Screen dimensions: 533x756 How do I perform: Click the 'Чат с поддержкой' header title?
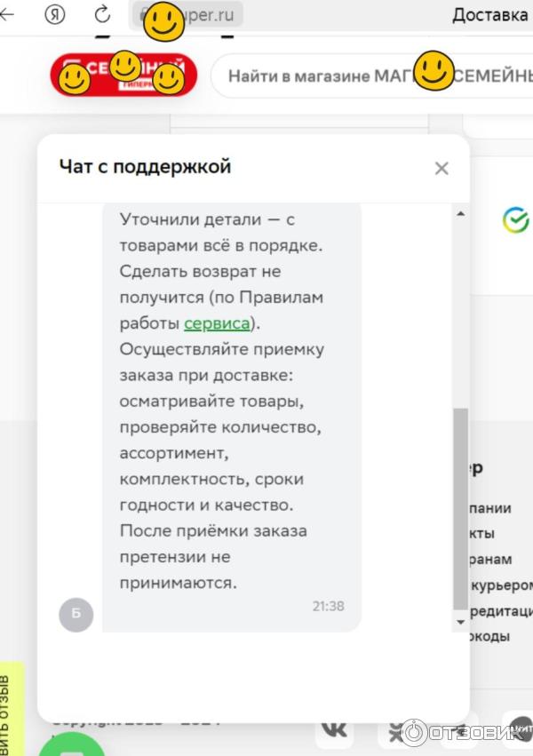point(145,166)
